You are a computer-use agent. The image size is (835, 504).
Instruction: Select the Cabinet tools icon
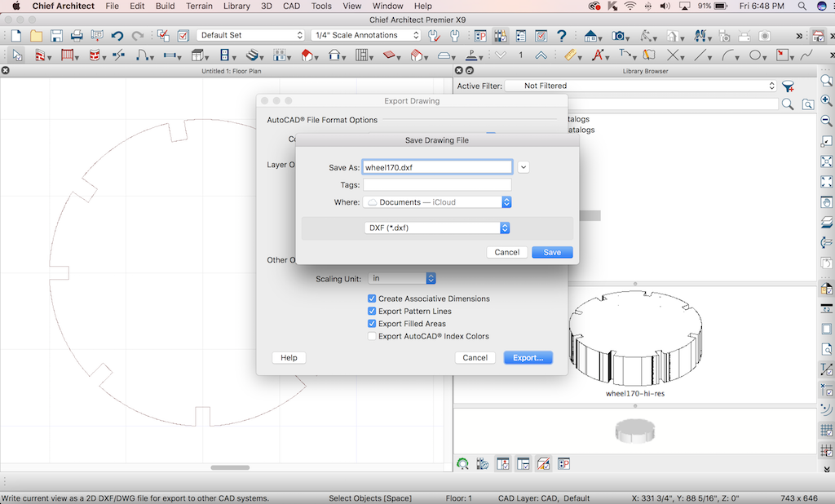point(198,55)
